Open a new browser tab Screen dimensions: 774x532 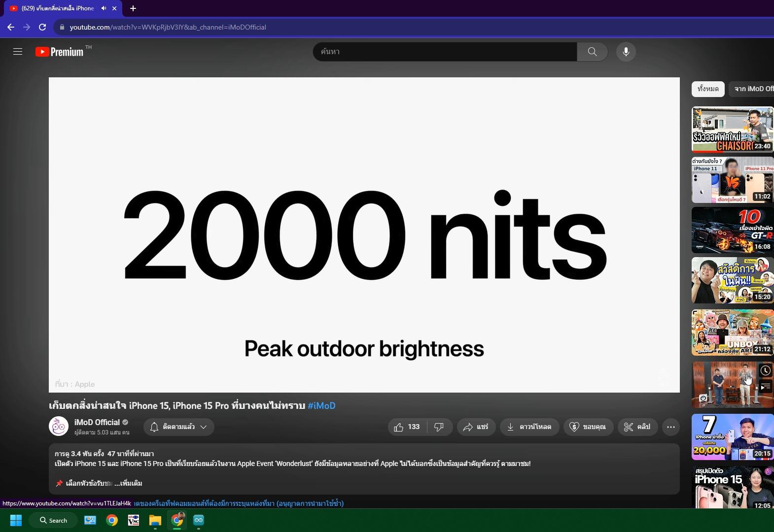[133, 8]
